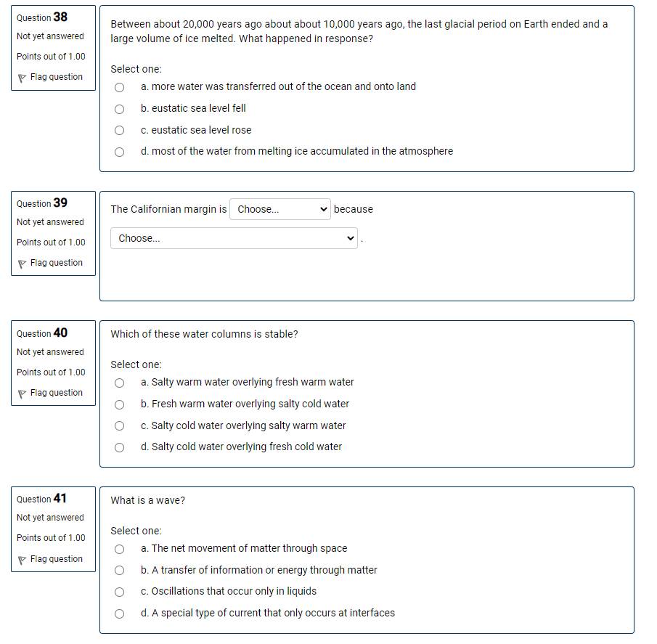Select 'Fresh warm water overlying salty cold water'
Image resolution: width=657 pixels, height=644 pixels.
tap(119, 404)
